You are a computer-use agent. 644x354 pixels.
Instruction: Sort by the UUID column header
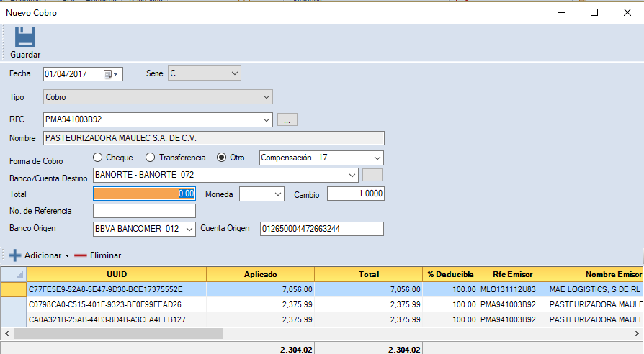coord(117,274)
